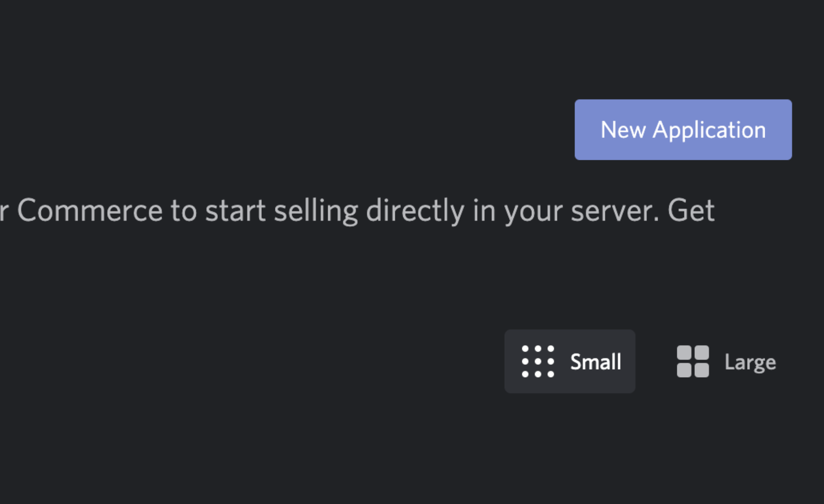
Task: Select the four-square Large view icon
Action: click(692, 361)
